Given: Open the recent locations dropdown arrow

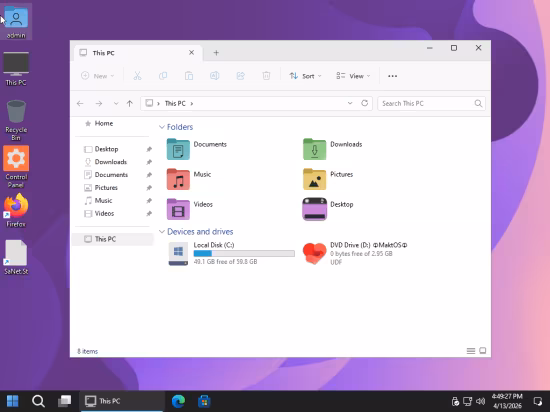Looking at the screenshot, I should coord(116,103).
